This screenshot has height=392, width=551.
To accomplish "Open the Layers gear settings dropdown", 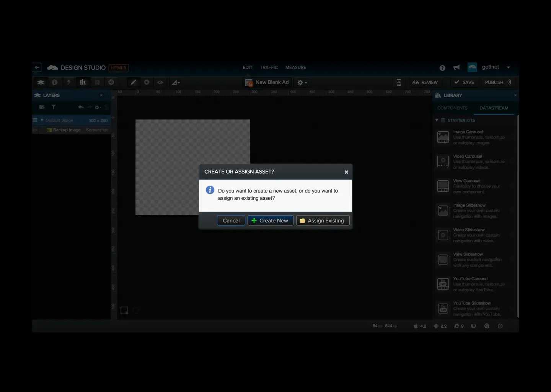I will pyautogui.click(x=98, y=107).
